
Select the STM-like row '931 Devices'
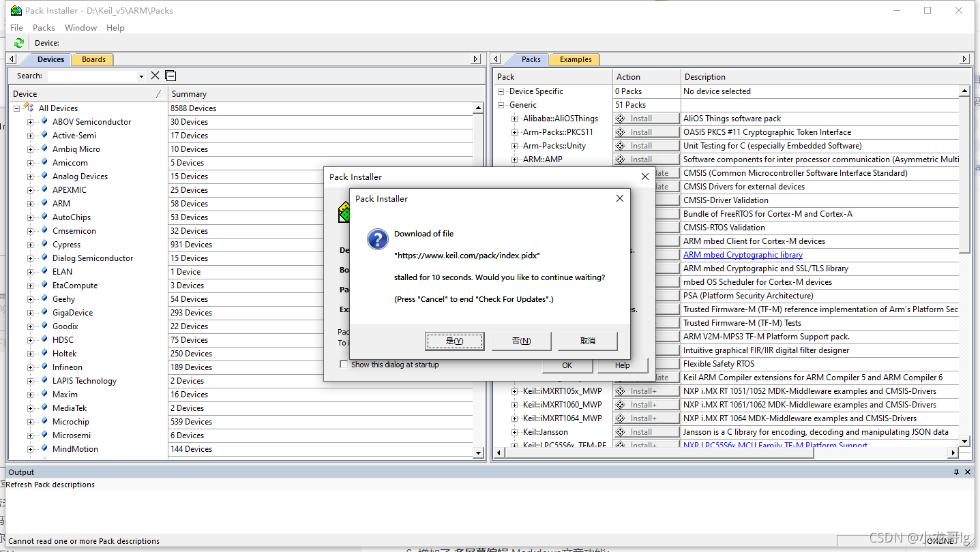(x=321, y=245)
